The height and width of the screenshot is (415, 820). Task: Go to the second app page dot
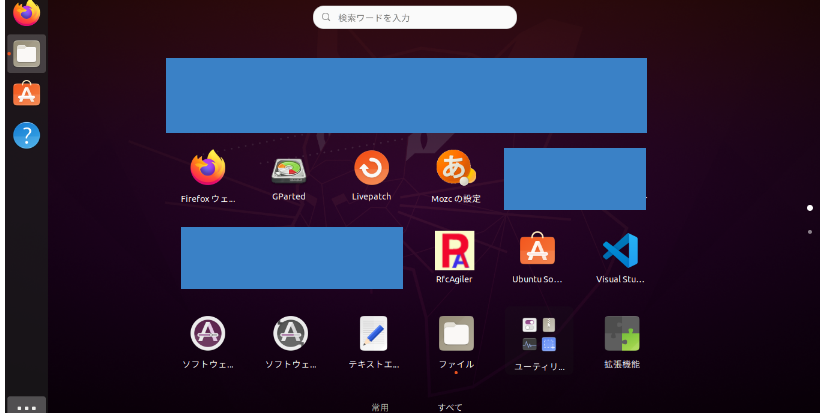pos(810,232)
